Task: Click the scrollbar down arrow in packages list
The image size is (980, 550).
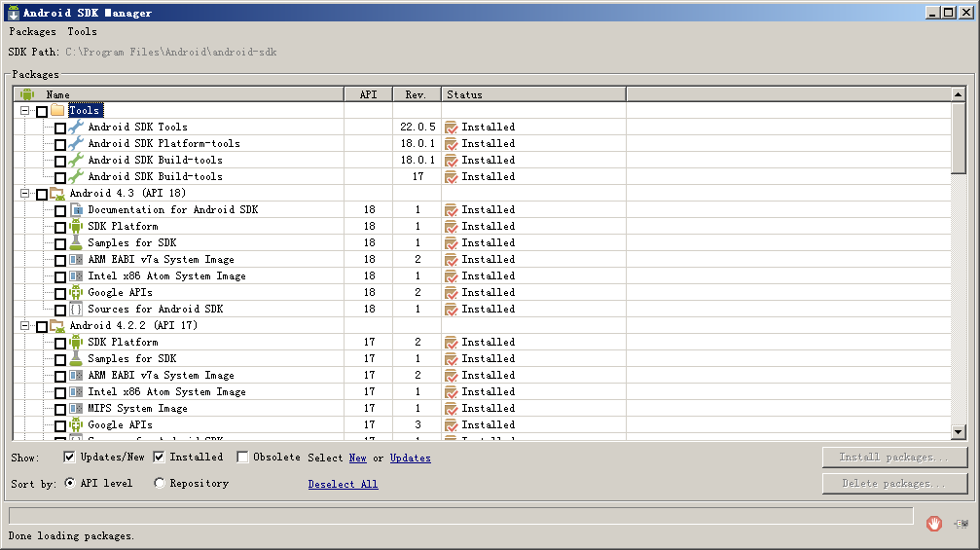Action: pos(959,431)
